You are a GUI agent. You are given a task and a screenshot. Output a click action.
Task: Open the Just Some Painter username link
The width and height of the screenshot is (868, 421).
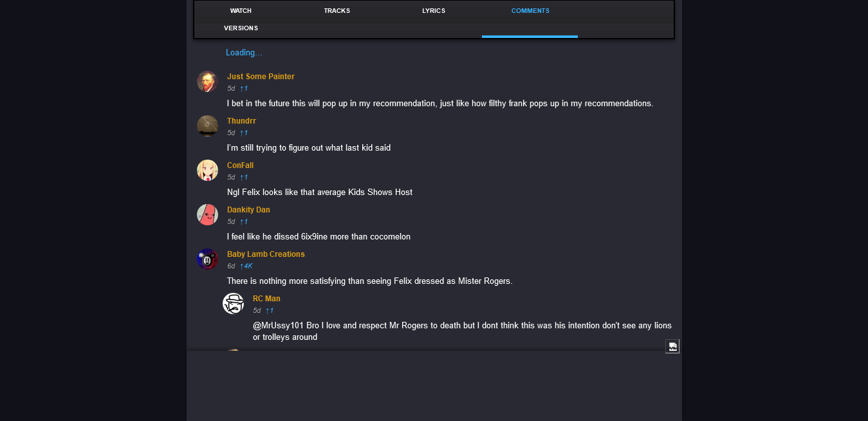coord(261,77)
